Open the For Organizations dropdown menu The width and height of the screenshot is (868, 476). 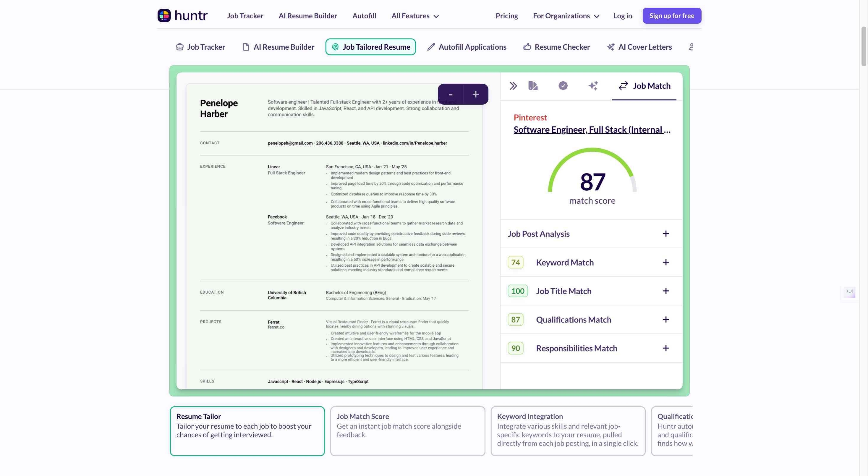click(x=566, y=16)
